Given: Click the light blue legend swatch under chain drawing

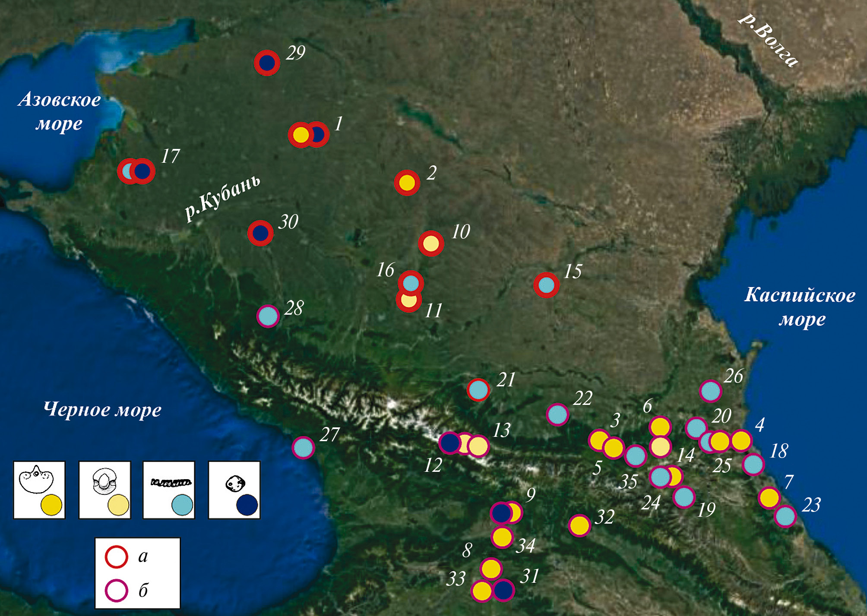Looking at the screenshot, I should [x=182, y=505].
